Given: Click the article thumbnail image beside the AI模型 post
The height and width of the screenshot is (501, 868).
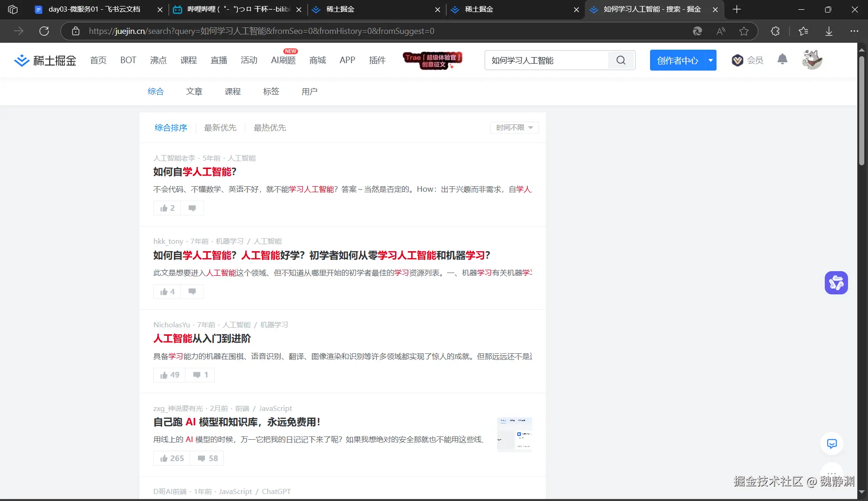Looking at the screenshot, I should [514, 434].
